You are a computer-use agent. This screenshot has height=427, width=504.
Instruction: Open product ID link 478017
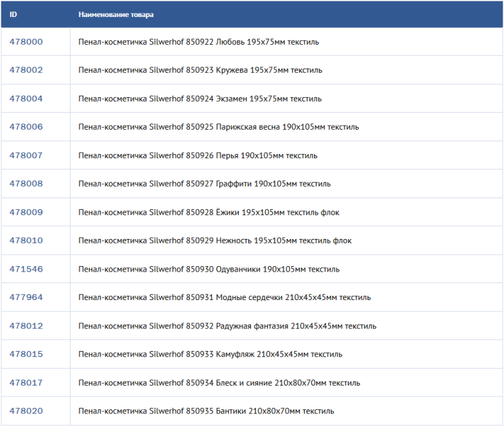pos(26,383)
